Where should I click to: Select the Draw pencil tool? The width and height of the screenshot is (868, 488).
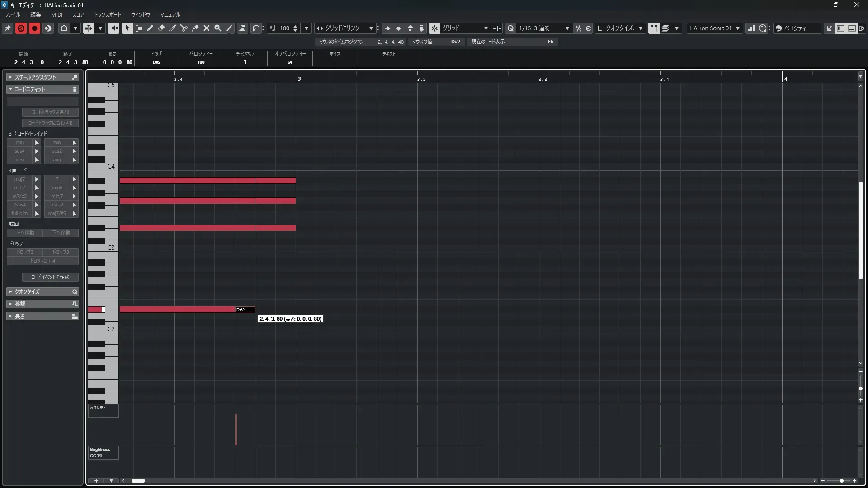point(150,28)
